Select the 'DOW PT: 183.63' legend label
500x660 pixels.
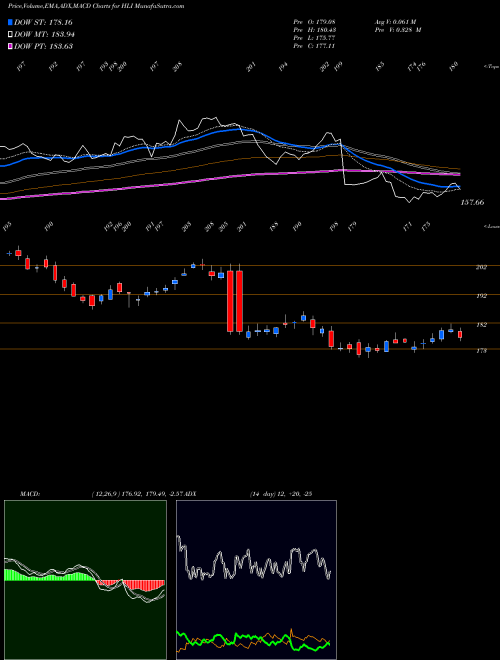click(44, 46)
